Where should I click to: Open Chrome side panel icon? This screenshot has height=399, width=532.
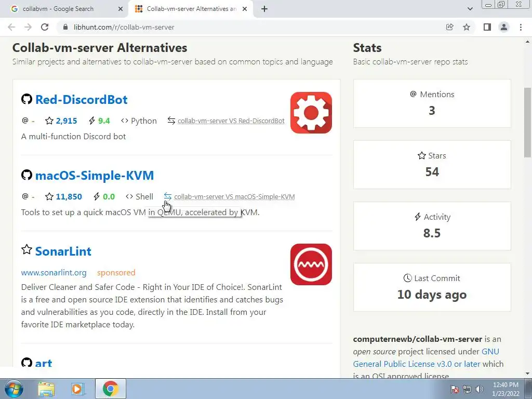487,27
